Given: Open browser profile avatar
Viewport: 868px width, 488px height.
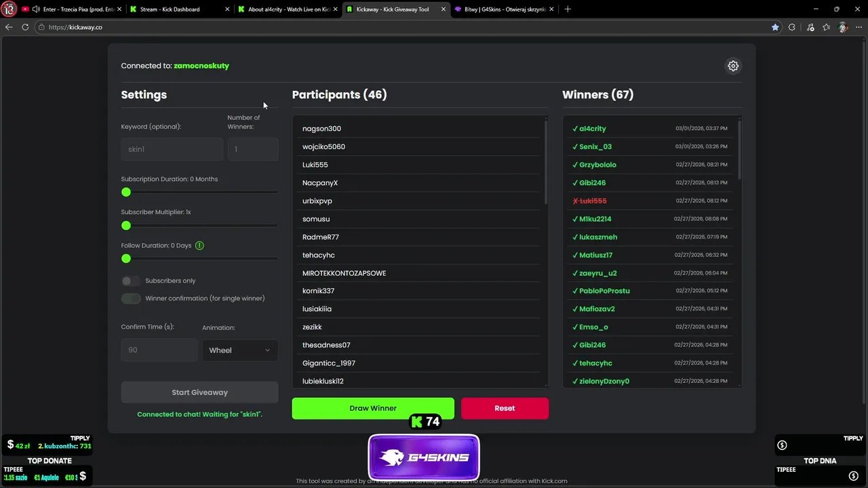Looking at the screenshot, I should (843, 27).
